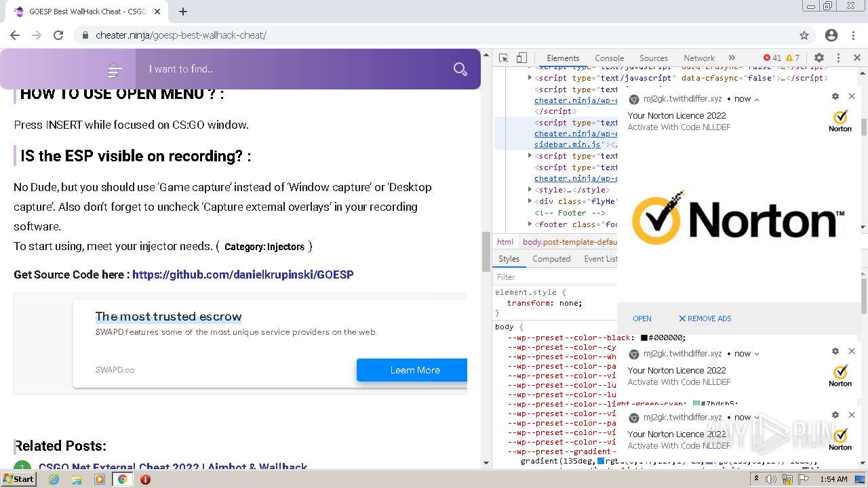Screen dimensions: 868x488
Task: Open settings gear of top Norton notification
Action: pos(835,97)
